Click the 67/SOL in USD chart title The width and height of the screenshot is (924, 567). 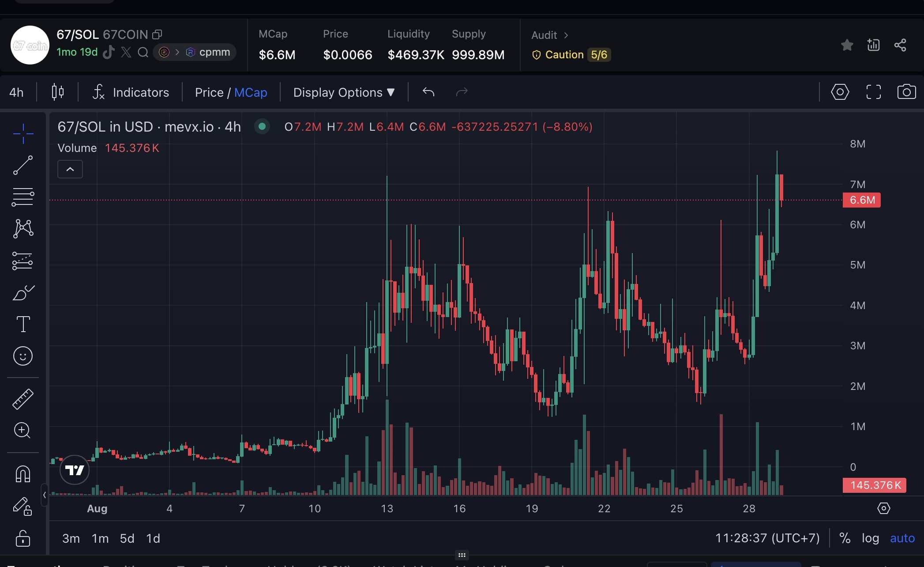click(x=149, y=127)
